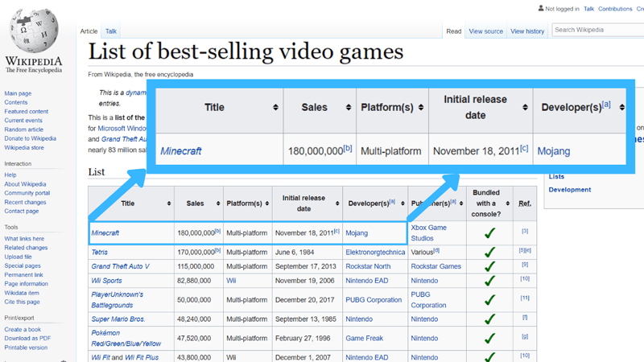Open Elektronorgtechnica developer link
The height and width of the screenshot is (362, 644).
pyautogui.click(x=375, y=252)
